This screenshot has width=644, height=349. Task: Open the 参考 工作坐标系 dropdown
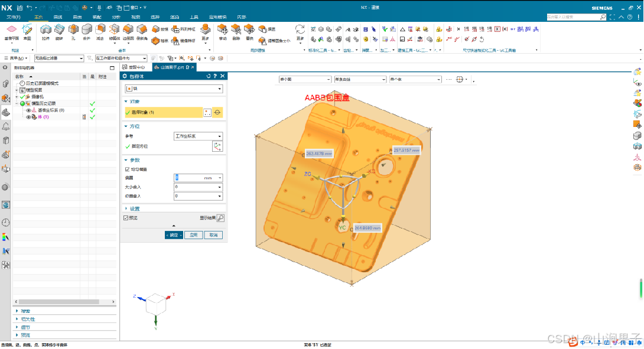coord(198,136)
